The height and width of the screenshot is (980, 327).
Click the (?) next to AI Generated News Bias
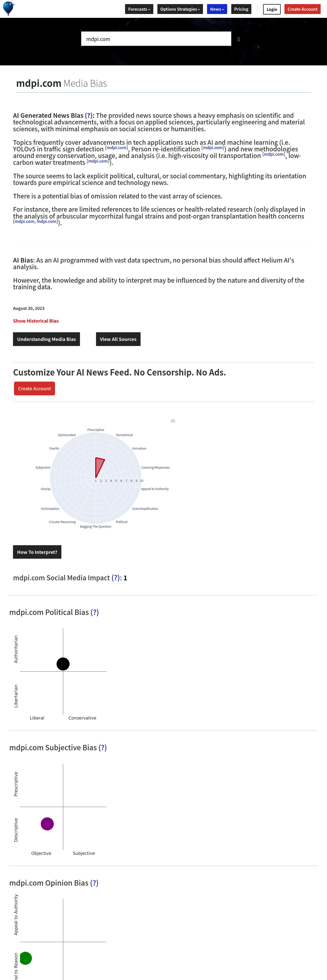pyautogui.click(x=89, y=115)
